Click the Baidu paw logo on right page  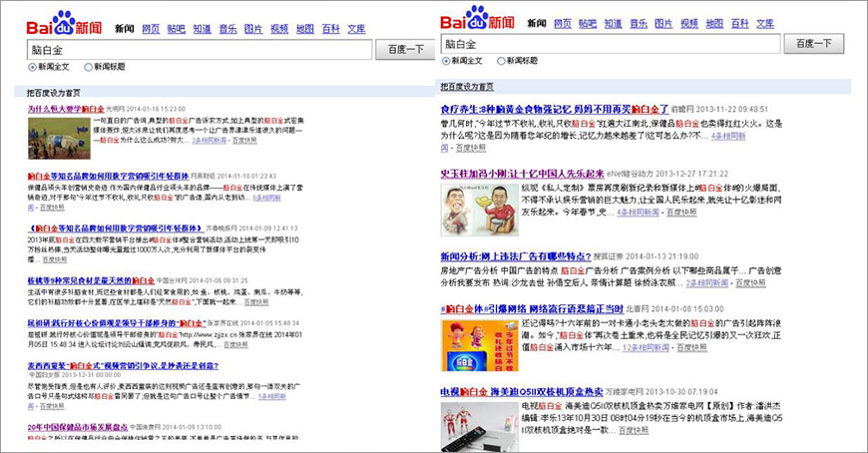pos(476,18)
